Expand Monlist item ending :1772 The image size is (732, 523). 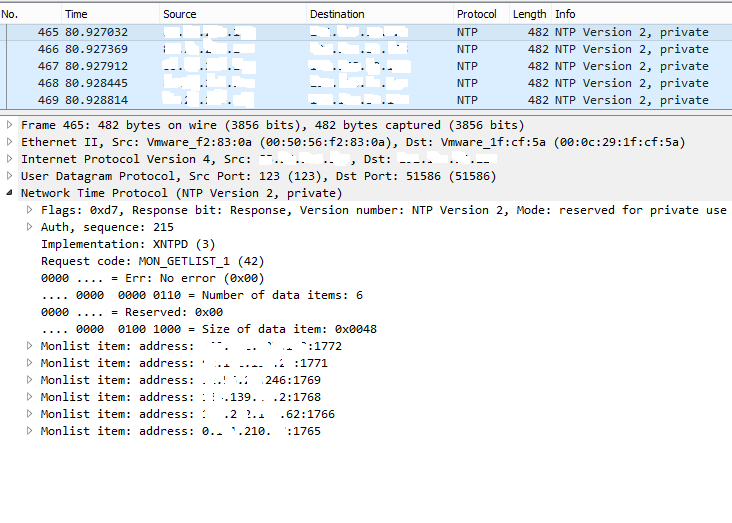tap(29, 346)
